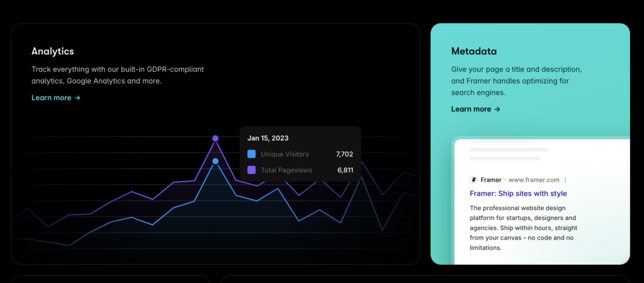644x283 pixels.
Task: Open the Metadata Learn more link
Action: pyautogui.click(x=475, y=109)
